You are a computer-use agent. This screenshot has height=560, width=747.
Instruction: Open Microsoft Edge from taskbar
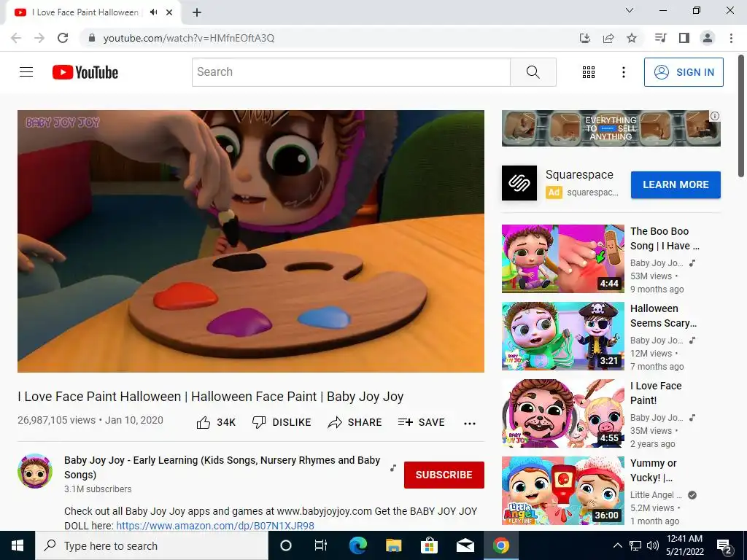(357, 545)
